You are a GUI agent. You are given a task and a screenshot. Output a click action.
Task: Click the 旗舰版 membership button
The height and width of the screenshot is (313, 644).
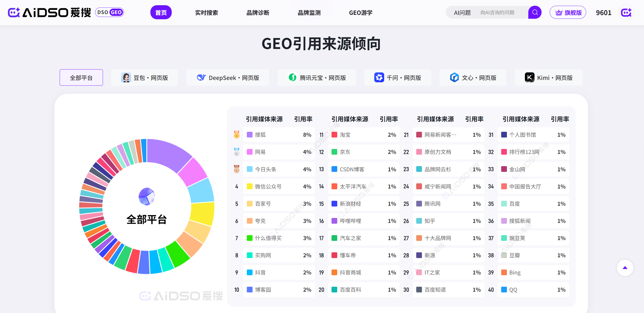click(x=568, y=12)
